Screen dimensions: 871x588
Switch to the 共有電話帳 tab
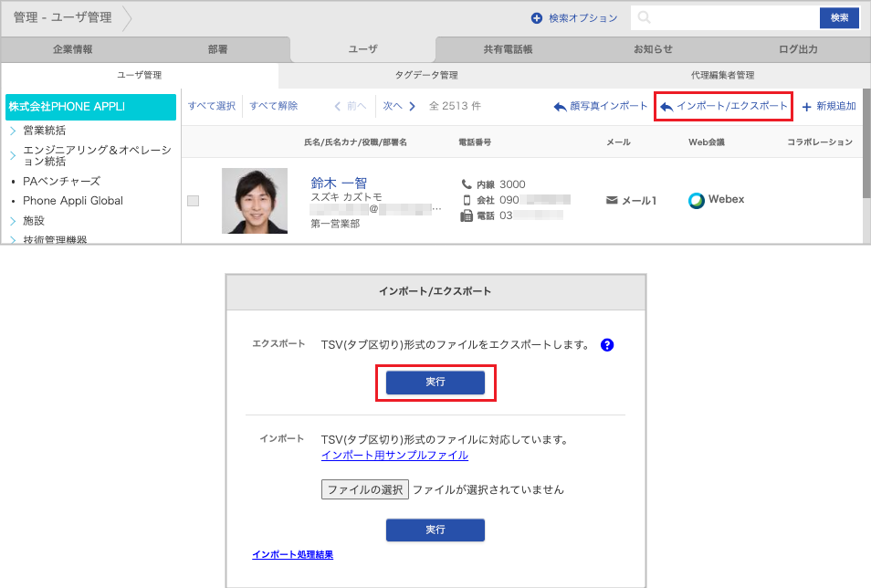point(508,49)
